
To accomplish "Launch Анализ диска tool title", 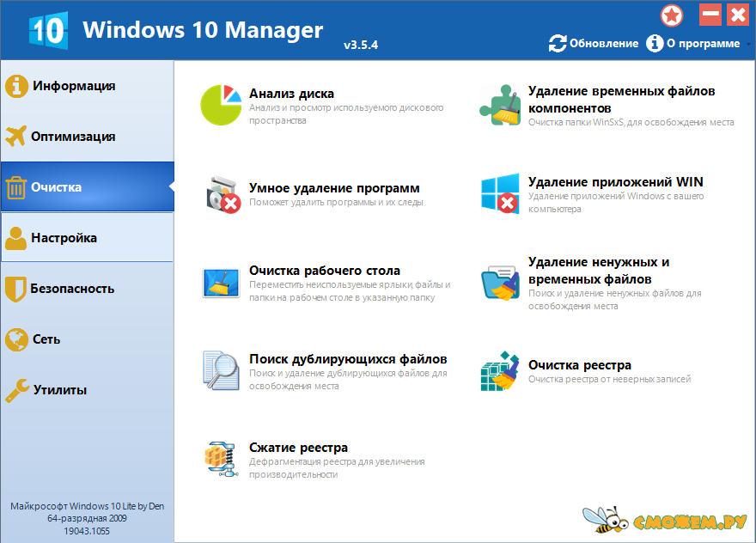I will click(x=291, y=94).
